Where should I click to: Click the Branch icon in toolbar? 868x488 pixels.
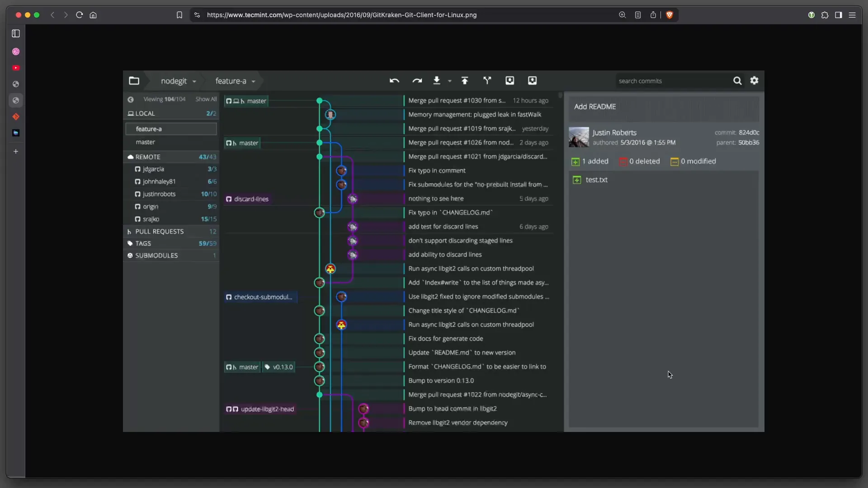tap(487, 80)
